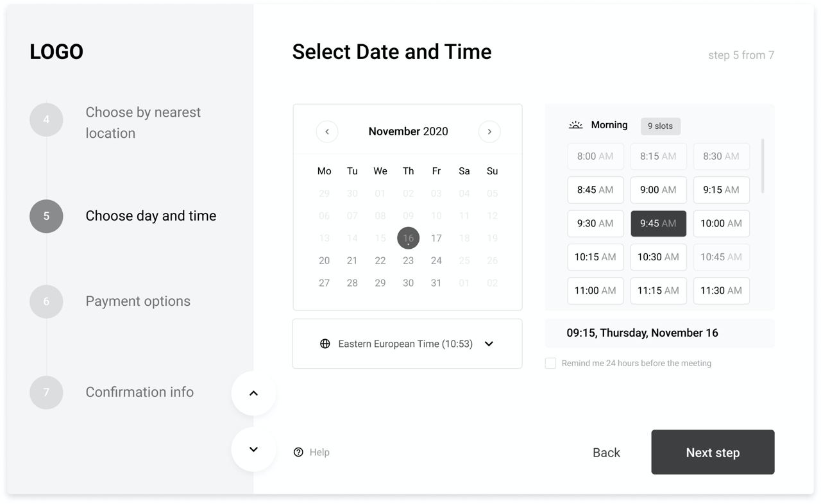
Task: Select the 10:30 AM time slot
Action: point(658,257)
